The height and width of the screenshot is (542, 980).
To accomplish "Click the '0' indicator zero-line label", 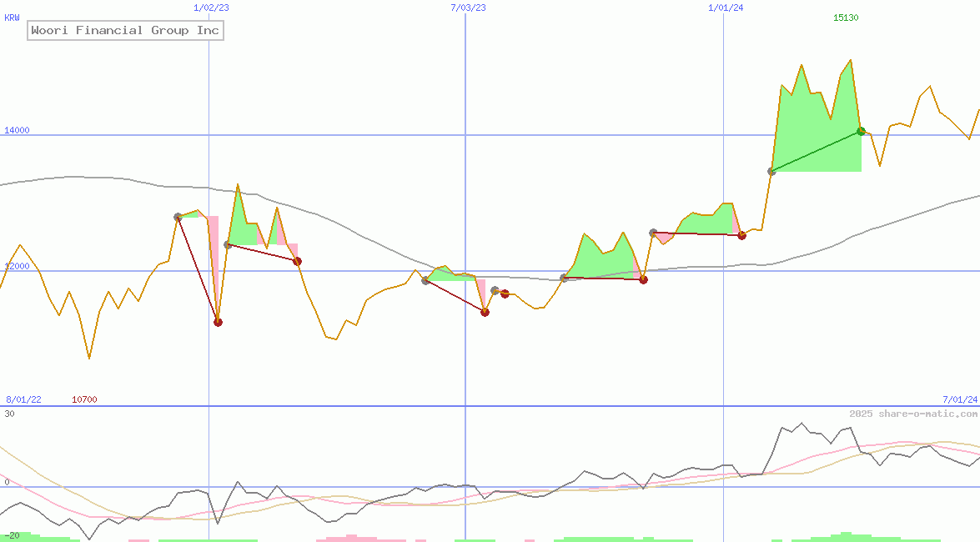I will coord(7,482).
